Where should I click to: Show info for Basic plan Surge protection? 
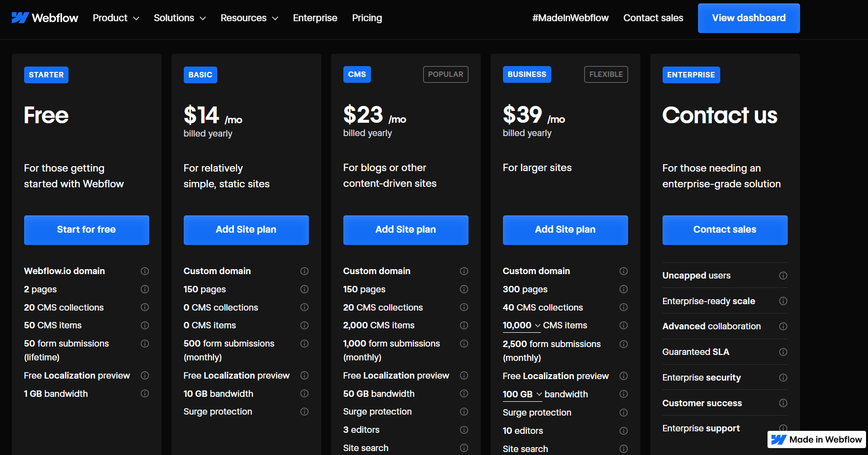tap(304, 412)
